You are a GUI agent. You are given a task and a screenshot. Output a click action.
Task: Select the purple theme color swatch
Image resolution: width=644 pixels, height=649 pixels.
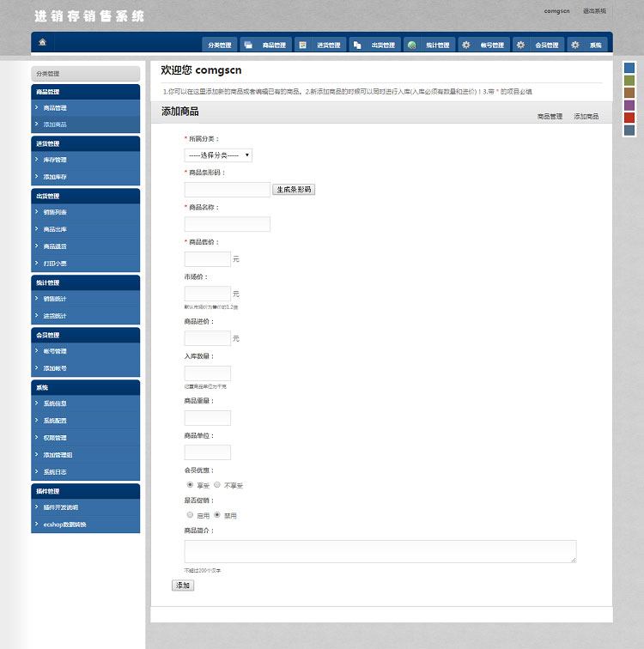629,105
